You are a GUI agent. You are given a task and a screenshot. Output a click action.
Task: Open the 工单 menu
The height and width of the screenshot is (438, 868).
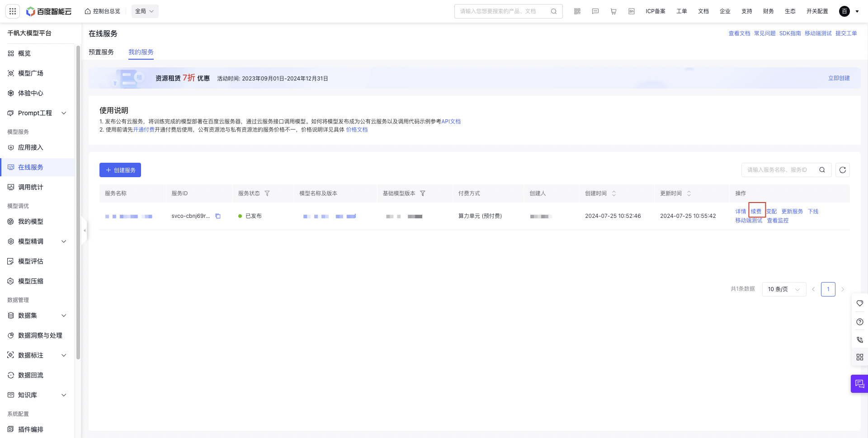pos(682,11)
